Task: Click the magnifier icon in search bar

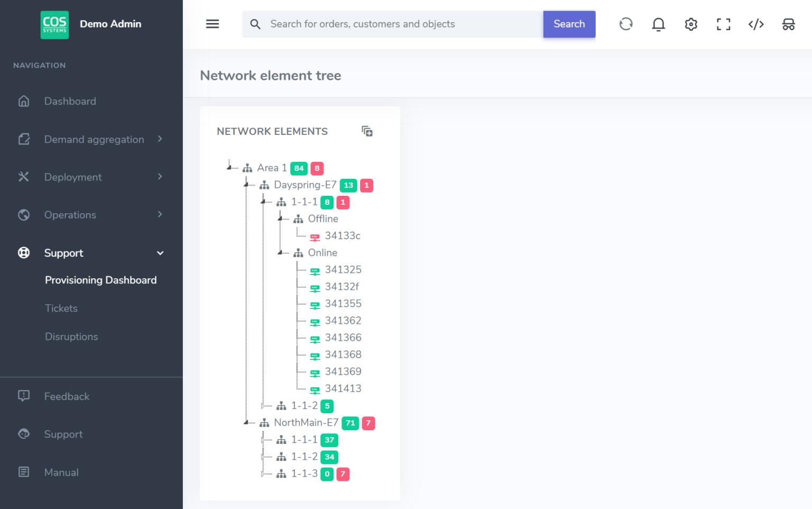Action: coord(255,24)
